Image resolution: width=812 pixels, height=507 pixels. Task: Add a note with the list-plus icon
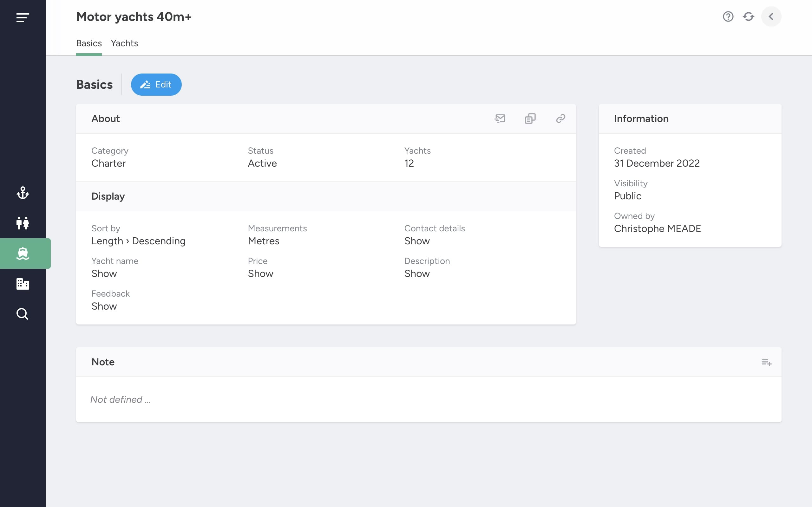point(766,362)
